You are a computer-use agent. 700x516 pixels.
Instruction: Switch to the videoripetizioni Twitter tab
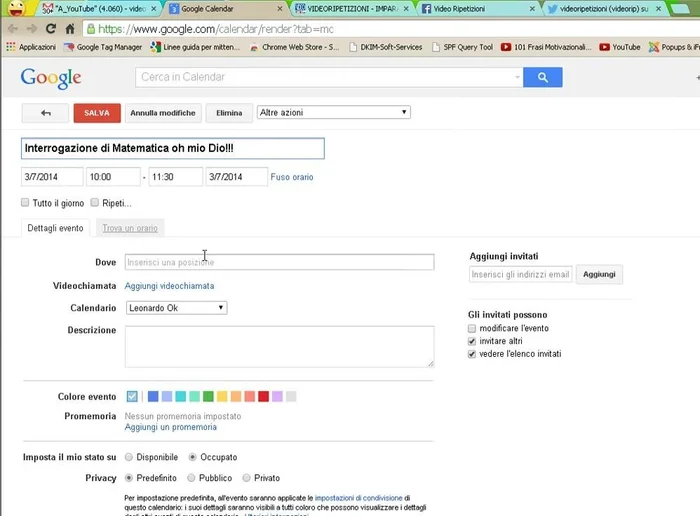(604, 9)
